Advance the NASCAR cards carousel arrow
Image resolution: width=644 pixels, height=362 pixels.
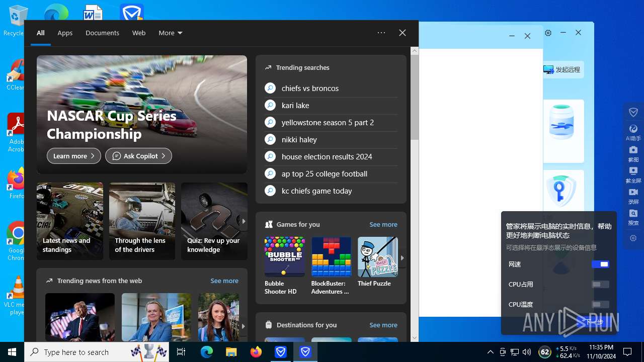[244, 221]
